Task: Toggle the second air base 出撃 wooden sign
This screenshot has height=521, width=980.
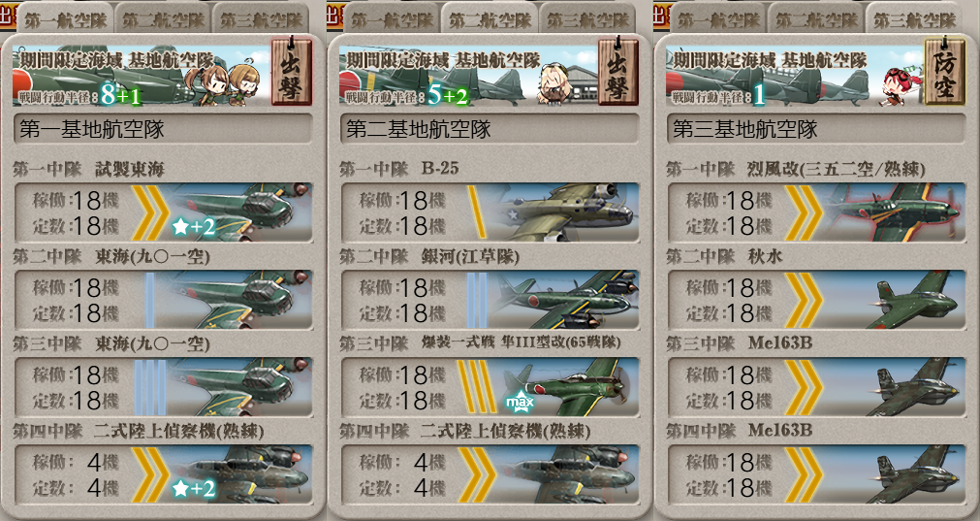Action: pos(618,72)
